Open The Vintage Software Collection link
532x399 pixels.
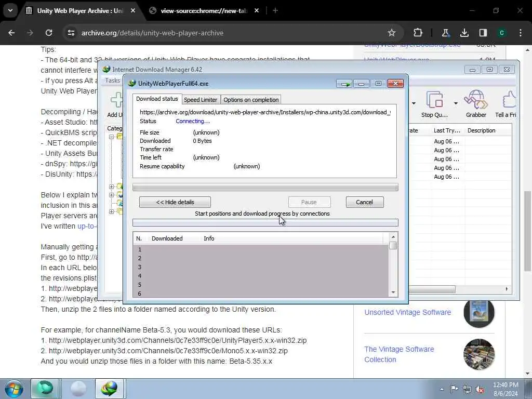(399, 354)
